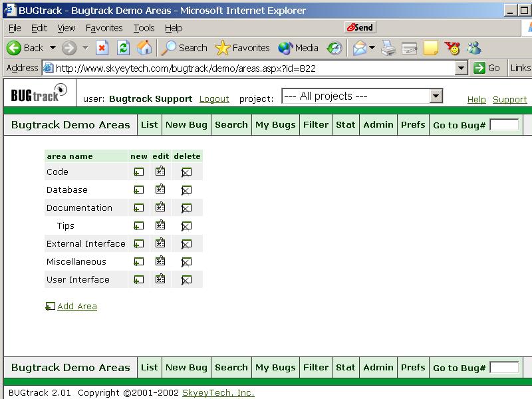
Task: Open the Favorites menu
Action: click(104, 28)
